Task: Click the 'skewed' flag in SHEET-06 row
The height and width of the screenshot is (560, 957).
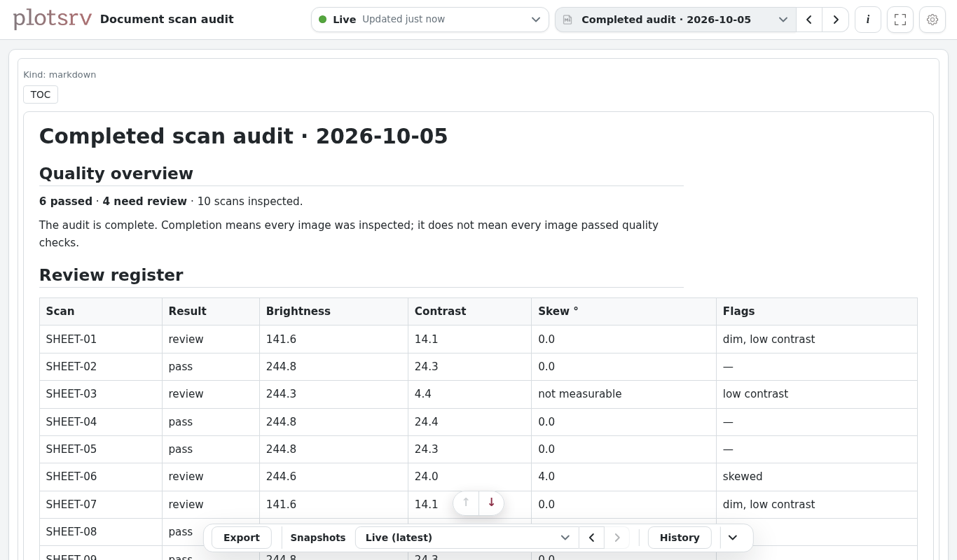Action: [743, 477]
